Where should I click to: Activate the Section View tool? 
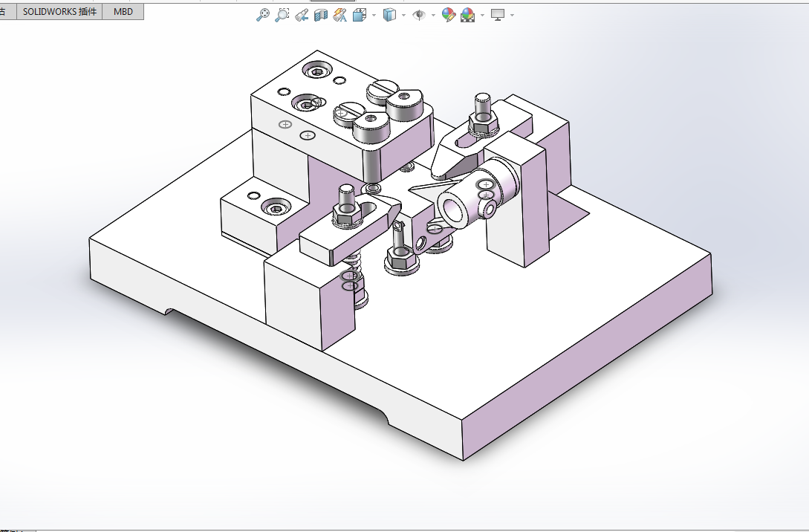tap(321, 16)
